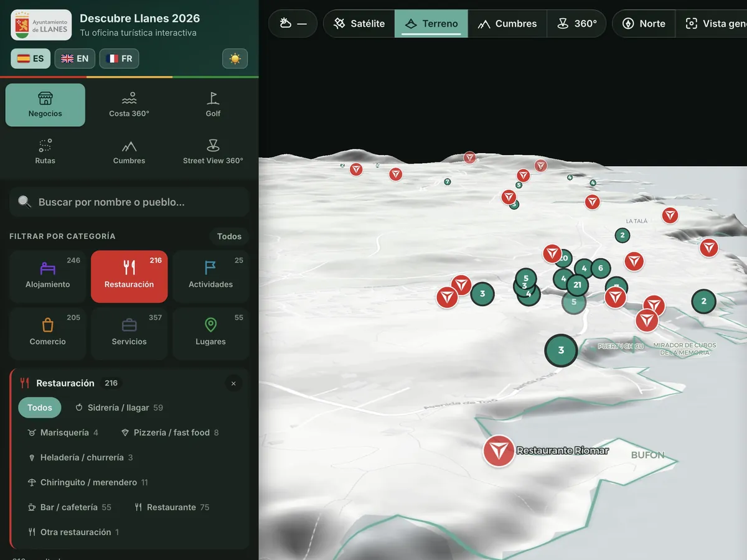Filter by Marisquería subcategory

(63, 432)
